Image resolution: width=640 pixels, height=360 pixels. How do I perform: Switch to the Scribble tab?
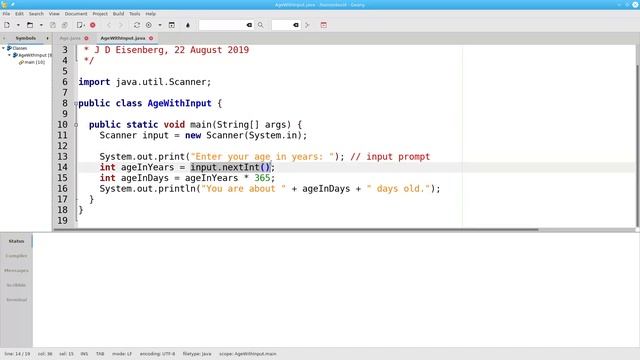(16, 285)
